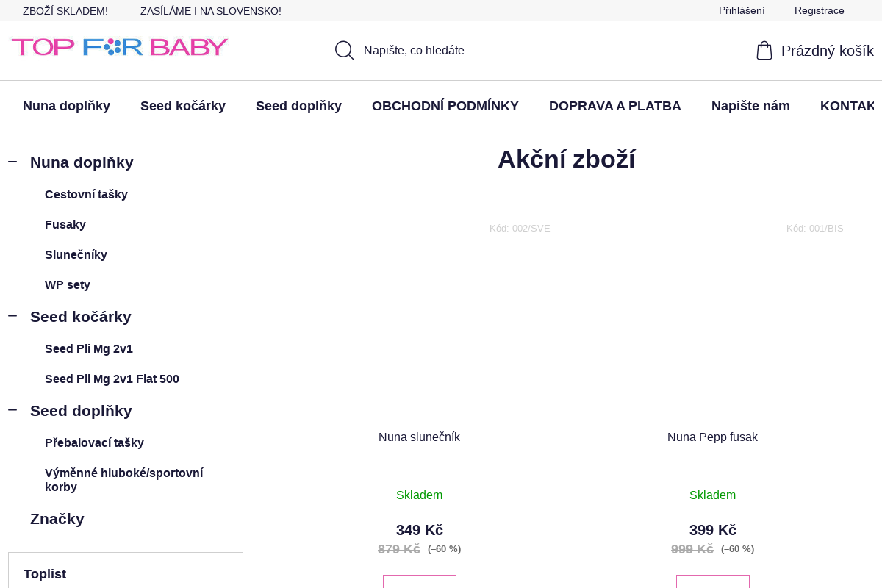
Task: Click the search magnifier icon
Action: (x=344, y=50)
